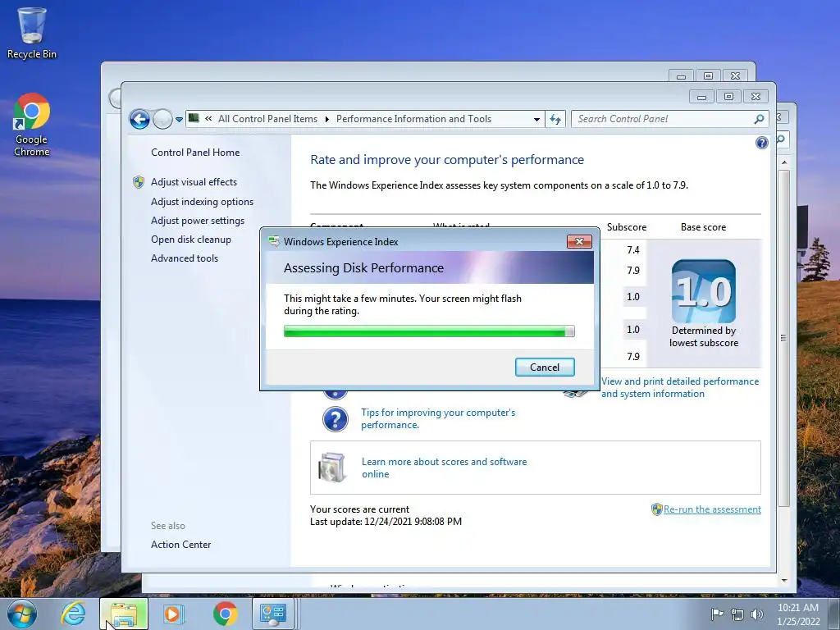Open Action Center link

pyautogui.click(x=180, y=545)
